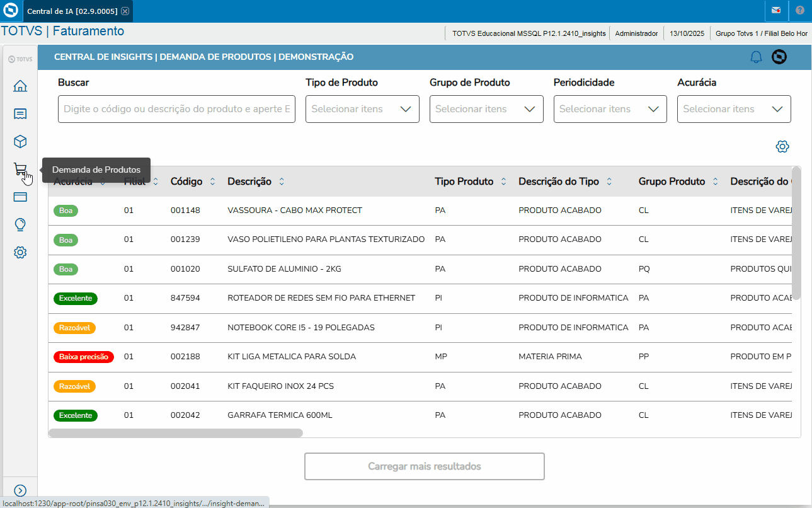This screenshot has height=508, width=812.
Task: Open Demanda de Produtos via the cart icon
Action: point(20,169)
